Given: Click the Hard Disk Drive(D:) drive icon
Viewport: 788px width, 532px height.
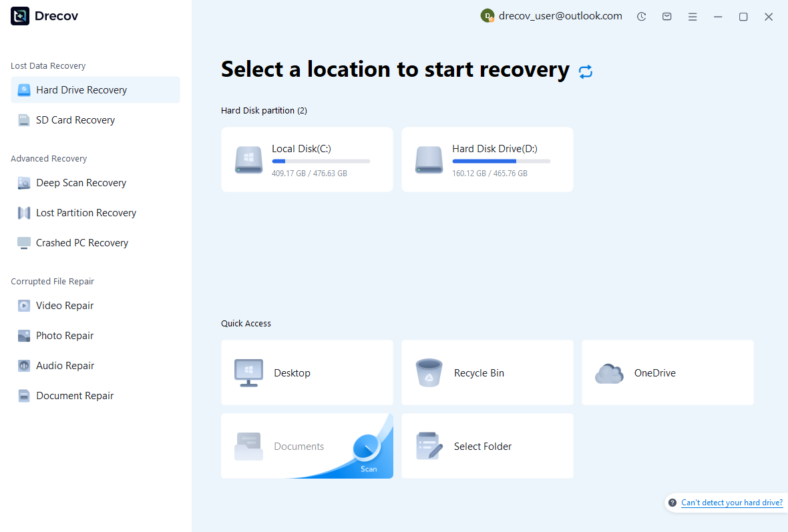Looking at the screenshot, I should click(x=429, y=160).
